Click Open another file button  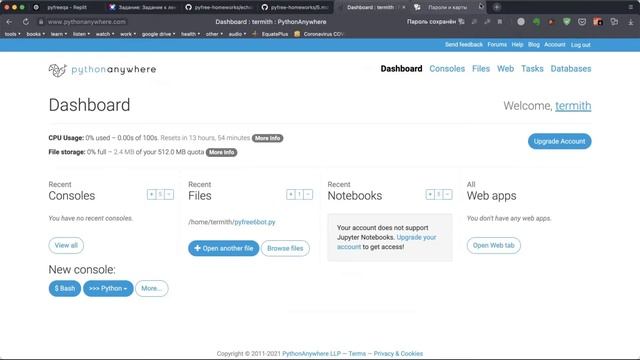click(x=224, y=248)
